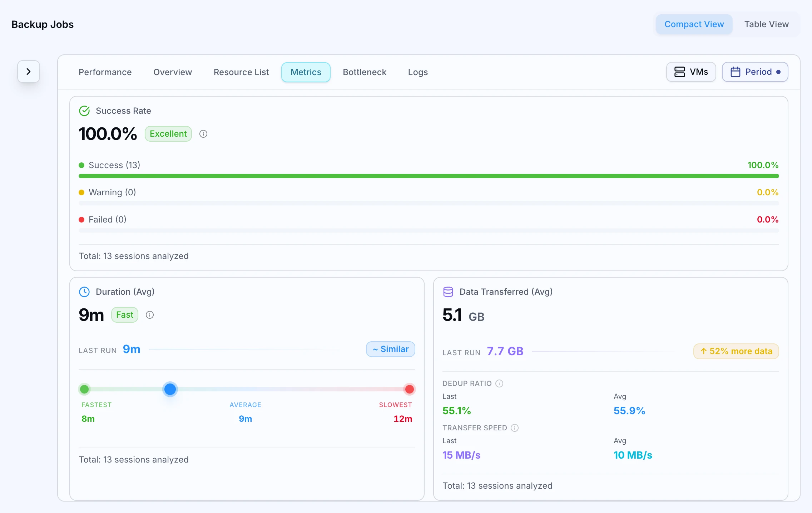Click the Fast status badge

tap(125, 315)
